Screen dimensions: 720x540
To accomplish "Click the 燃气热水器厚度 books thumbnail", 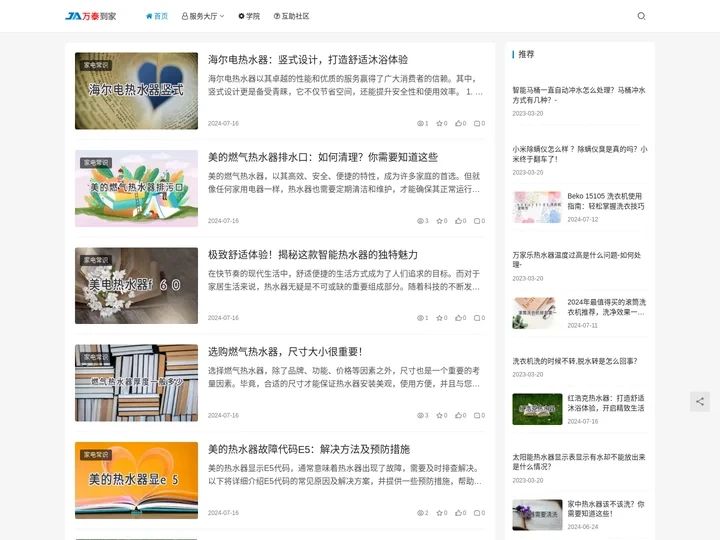I will [136, 383].
